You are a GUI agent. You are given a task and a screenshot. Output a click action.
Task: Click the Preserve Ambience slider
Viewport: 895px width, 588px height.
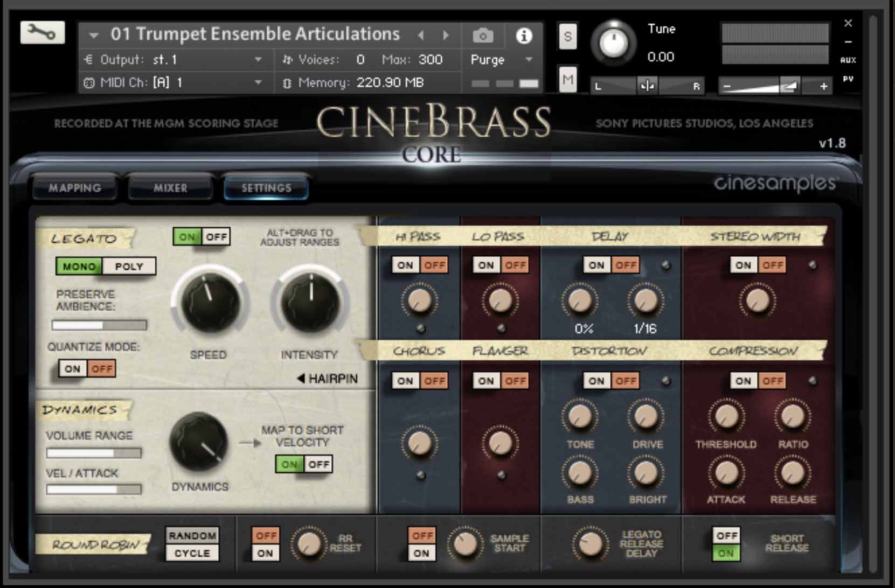click(x=100, y=325)
